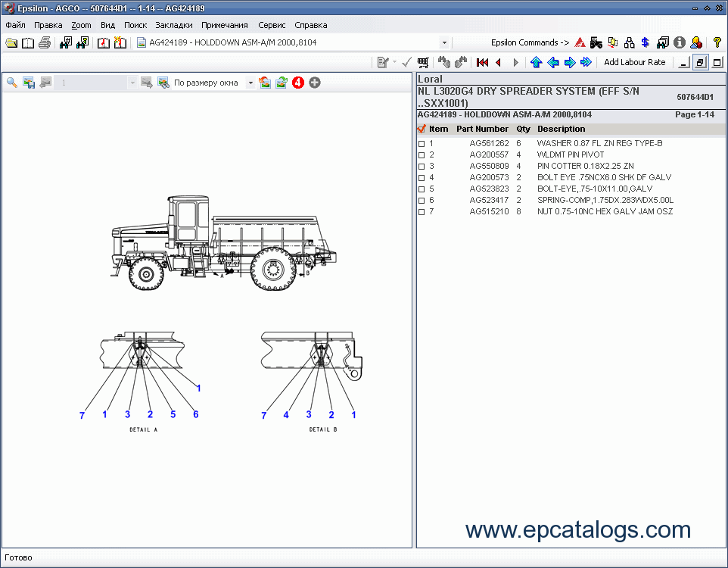Screen dimensions: 728x568
Task: Open the Zoom menu
Action: (x=81, y=25)
